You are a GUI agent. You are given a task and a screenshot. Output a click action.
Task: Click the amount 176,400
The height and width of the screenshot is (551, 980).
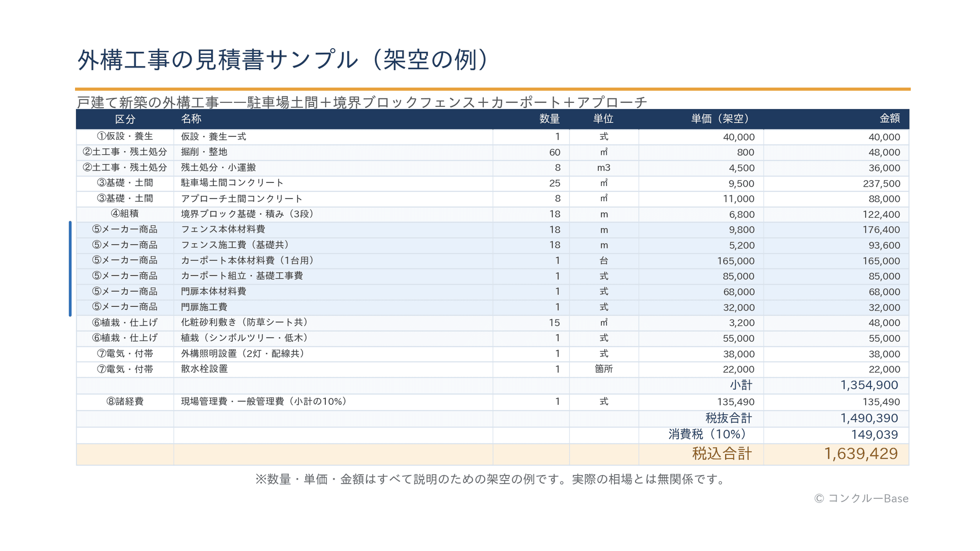coord(881,230)
